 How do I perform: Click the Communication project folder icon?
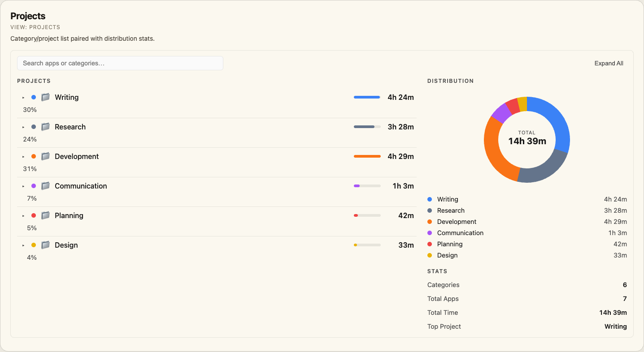pyautogui.click(x=45, y=186)
